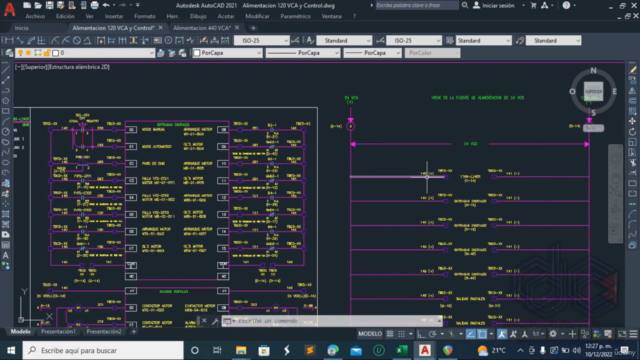Open the AutoCAD application menu button
640x360 pixels.
pyautogui.click(x=9, y=10)
